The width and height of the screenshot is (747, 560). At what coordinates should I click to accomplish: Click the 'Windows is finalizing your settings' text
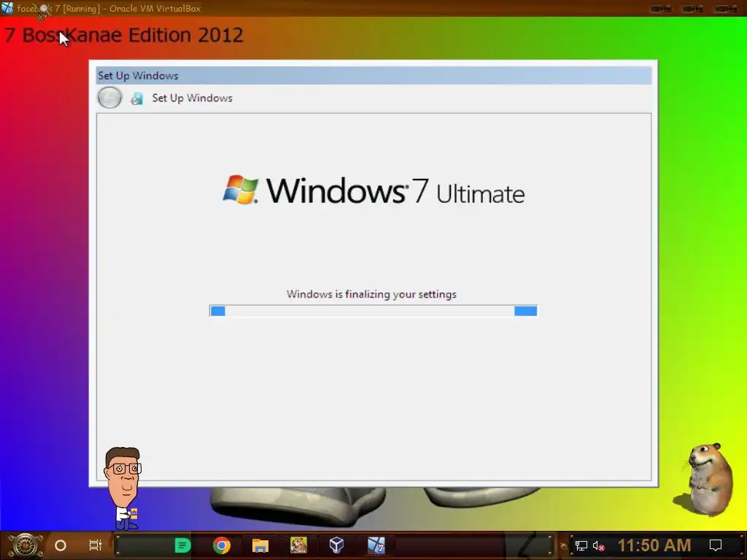371,295
